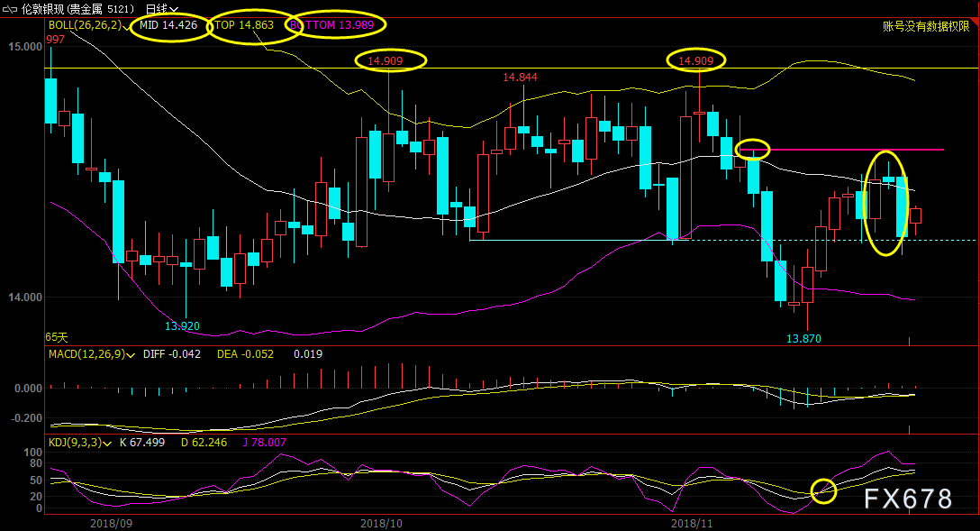Click the 100 KDJ axis label
Viewport: 980px width, 531px height.
tap(33, 453)
